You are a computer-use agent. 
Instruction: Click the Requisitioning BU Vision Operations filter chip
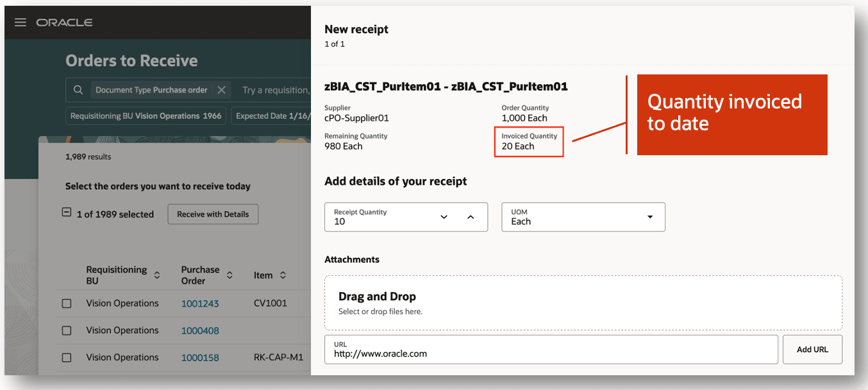point(146,116)
